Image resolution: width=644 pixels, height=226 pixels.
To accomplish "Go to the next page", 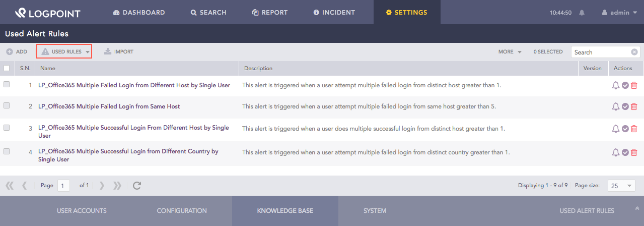I will tap(102, 186).
